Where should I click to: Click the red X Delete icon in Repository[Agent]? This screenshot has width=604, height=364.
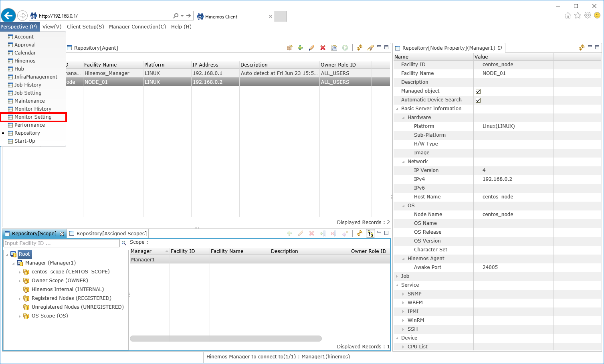pos(323,48)
